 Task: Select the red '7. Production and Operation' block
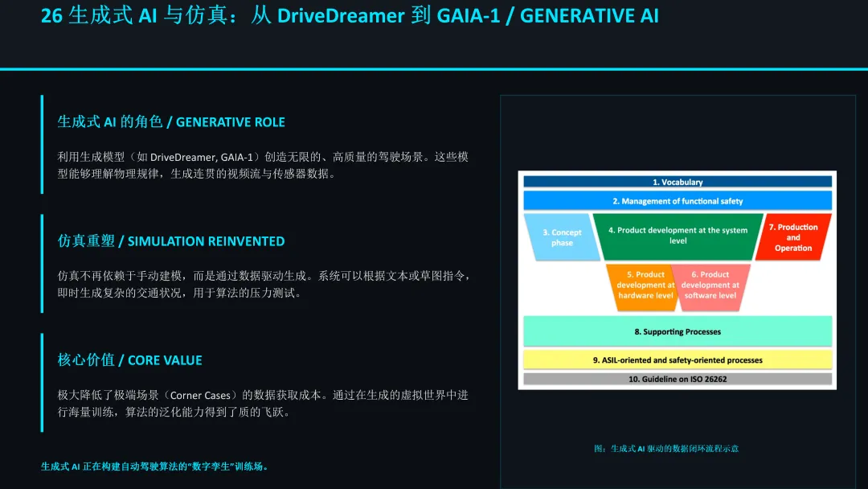click(793, 237)
